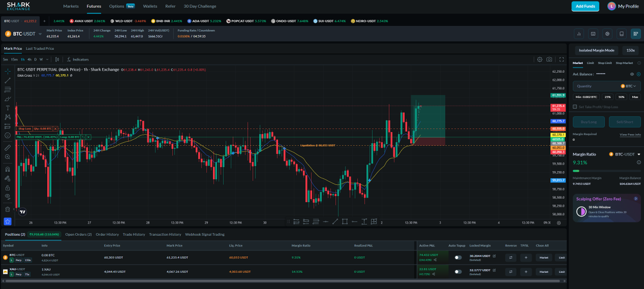Switch to Open Orders (2) tab
Image resolution: width=644 pixels, height=289 pixels.
(78, 234)
